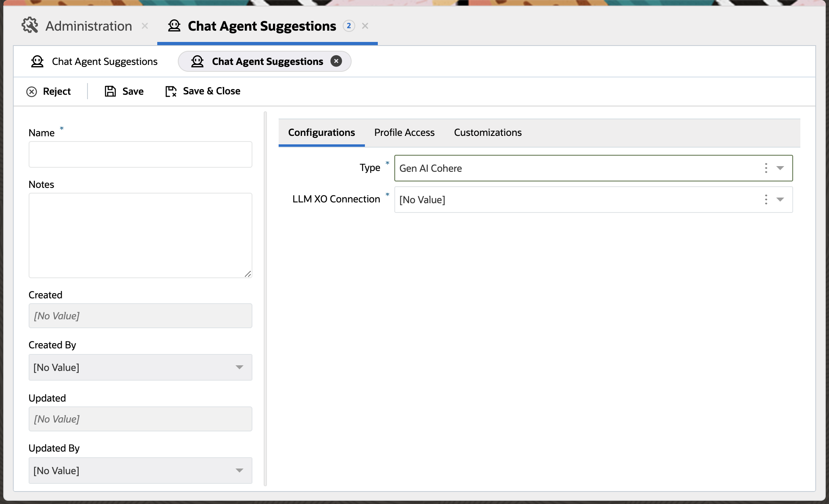The width and height of the screenshot is (829, 504).
Task: Click the circled-X Reject icon
Action: coord(32,92)
